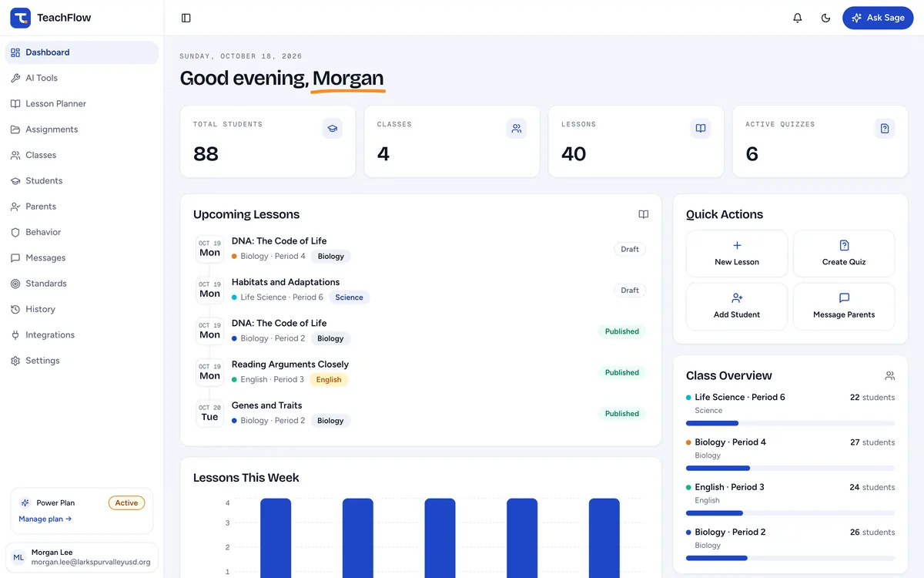The height and width of the screenshot is (578, 924).
Task: Open History in sidebar
Action: click(x=82, y=309)
